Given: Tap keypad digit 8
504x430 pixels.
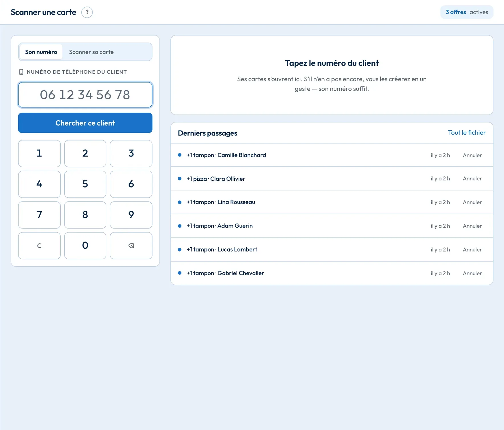Looking at the screenshot, I should (85, 215).
